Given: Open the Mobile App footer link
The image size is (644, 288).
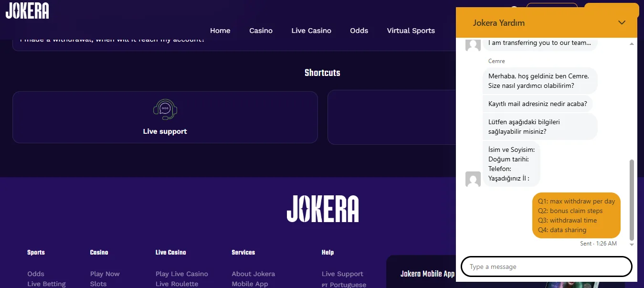Looking at the screenshot, I should pos(250,284).
